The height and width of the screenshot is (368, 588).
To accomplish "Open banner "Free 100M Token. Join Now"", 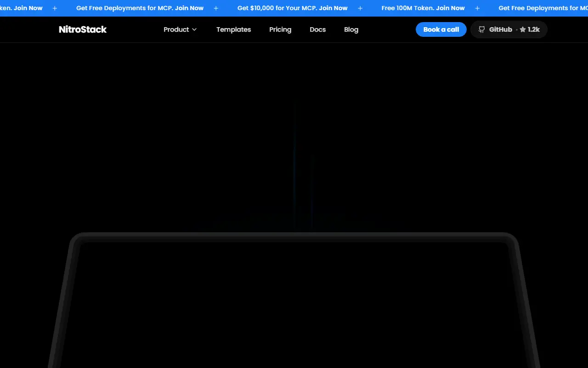I will (x=423, y=8).
